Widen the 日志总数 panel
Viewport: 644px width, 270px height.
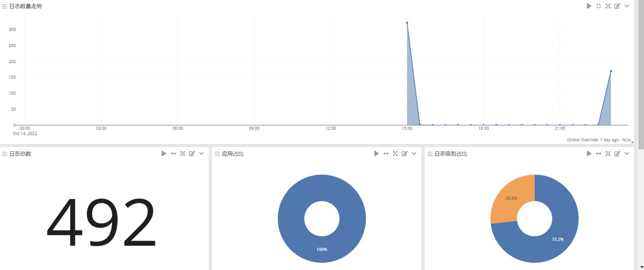tap(173, 153)
